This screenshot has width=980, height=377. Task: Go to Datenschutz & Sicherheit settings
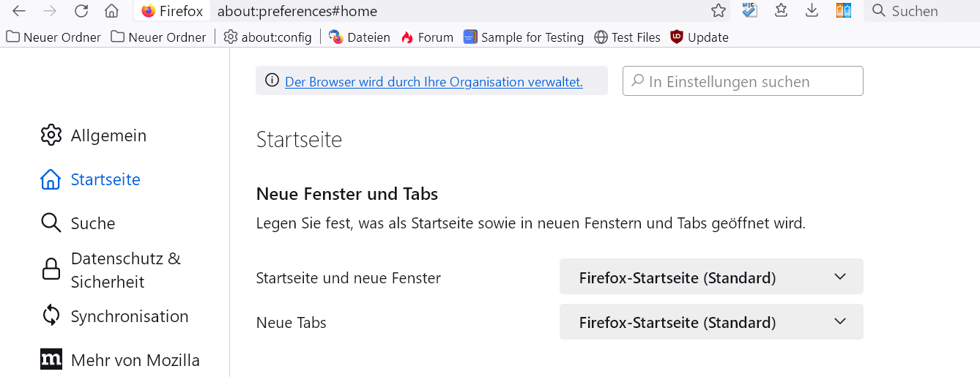pos(125,270)
